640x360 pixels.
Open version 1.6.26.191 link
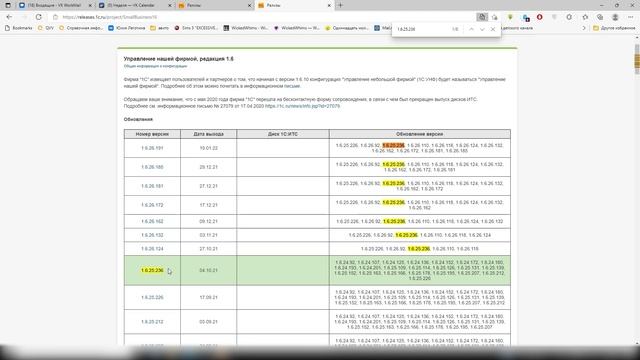pos(152,148)
